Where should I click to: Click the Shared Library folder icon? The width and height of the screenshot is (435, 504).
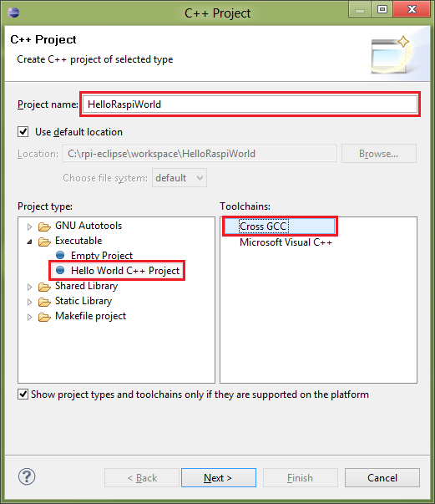(x=44, y=287)
